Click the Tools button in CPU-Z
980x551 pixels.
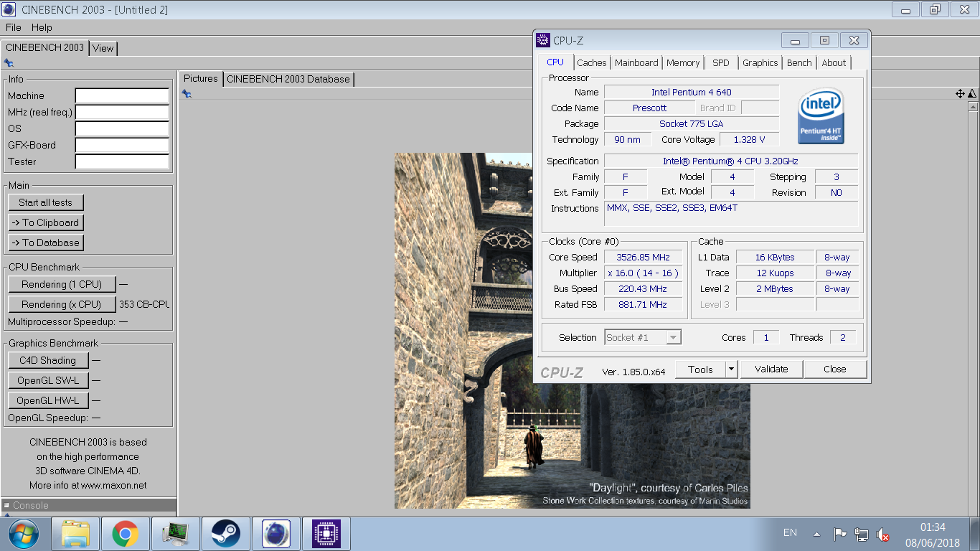700,369
